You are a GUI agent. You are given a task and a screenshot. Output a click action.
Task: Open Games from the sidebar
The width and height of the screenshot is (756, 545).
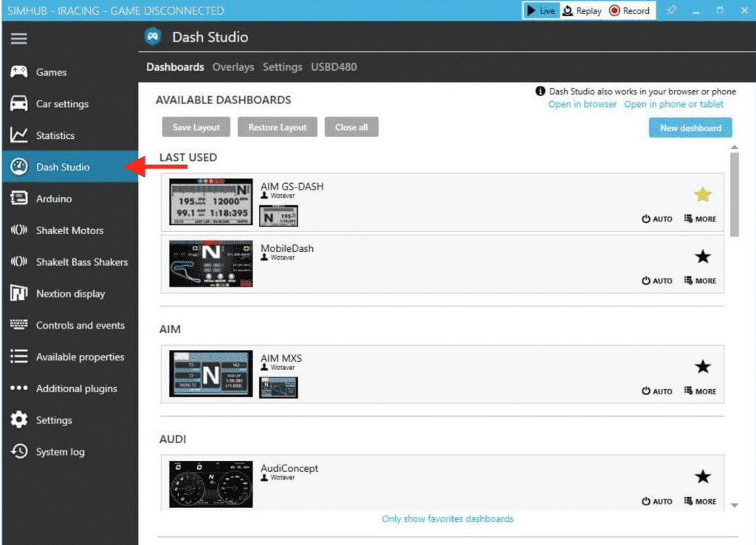pyautogui.click(x=51, y=72)
